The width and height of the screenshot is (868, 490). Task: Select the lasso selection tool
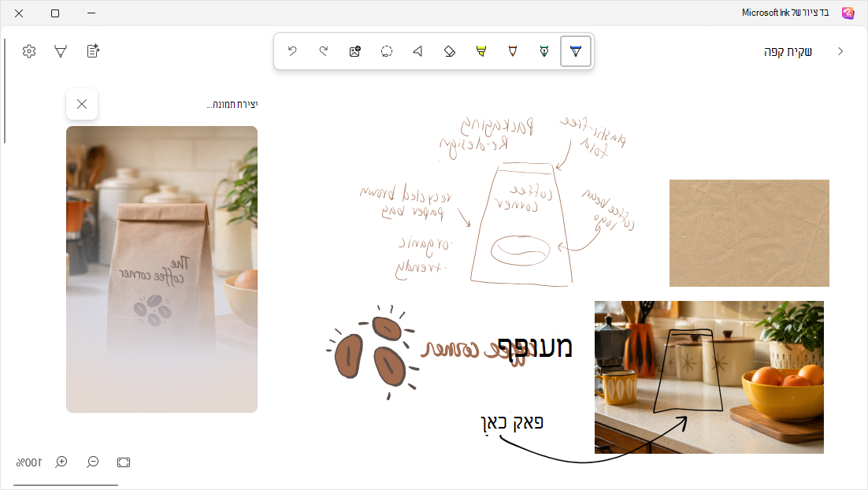tap(387, 51)
